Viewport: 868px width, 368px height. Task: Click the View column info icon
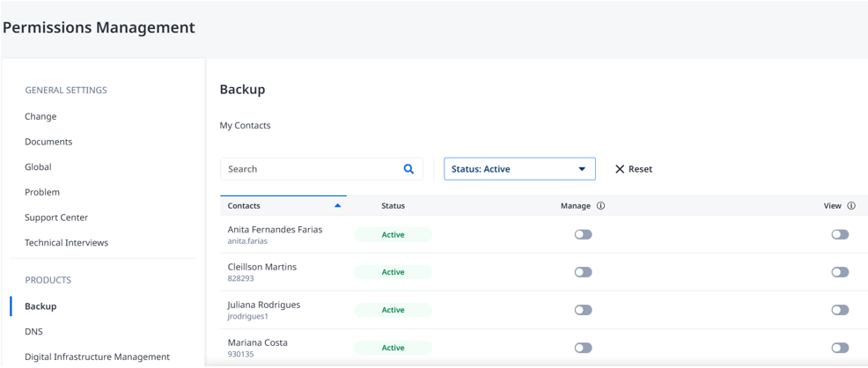point(851,206)
